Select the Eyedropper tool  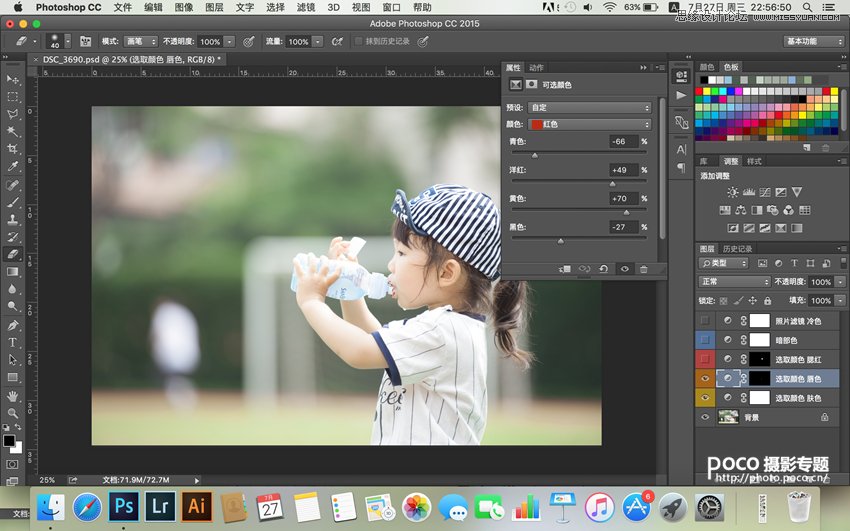12,166
